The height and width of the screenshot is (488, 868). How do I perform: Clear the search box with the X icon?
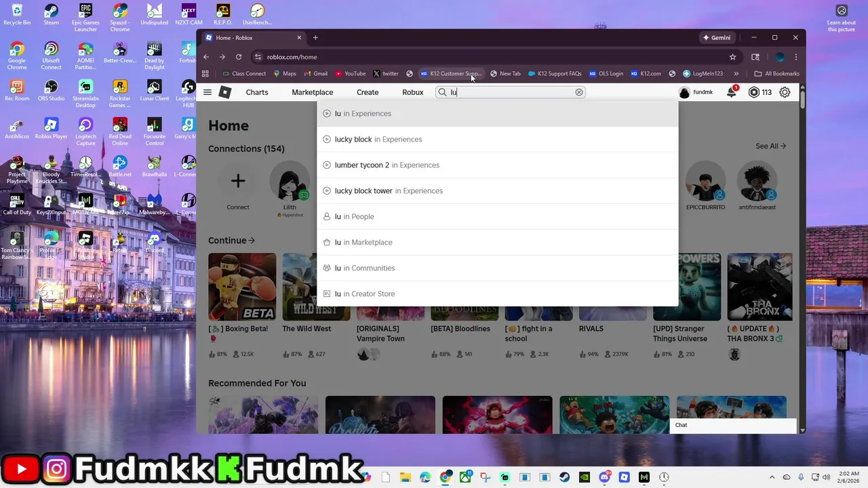(579, 92)
